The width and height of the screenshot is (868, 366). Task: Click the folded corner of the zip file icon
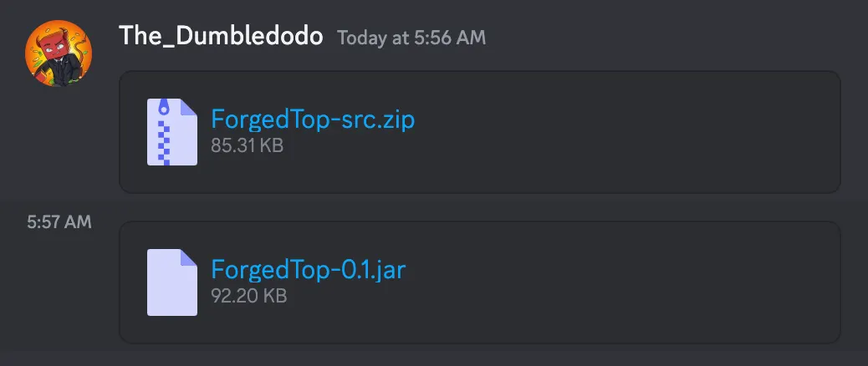point(189,107)
